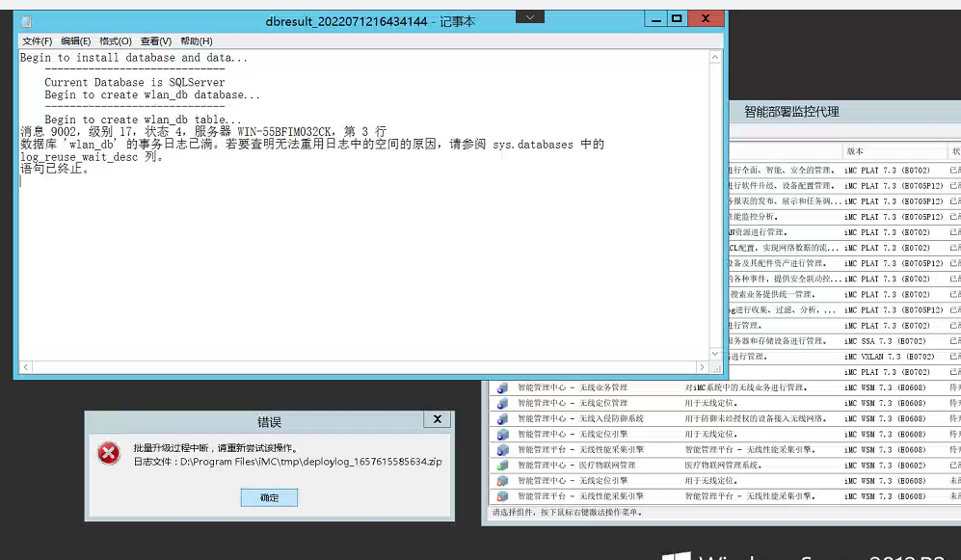This screenshot has width=961, height=560.
Task: Click the Notepad vertical scrollbar up arrow
Action: [715, 57]
